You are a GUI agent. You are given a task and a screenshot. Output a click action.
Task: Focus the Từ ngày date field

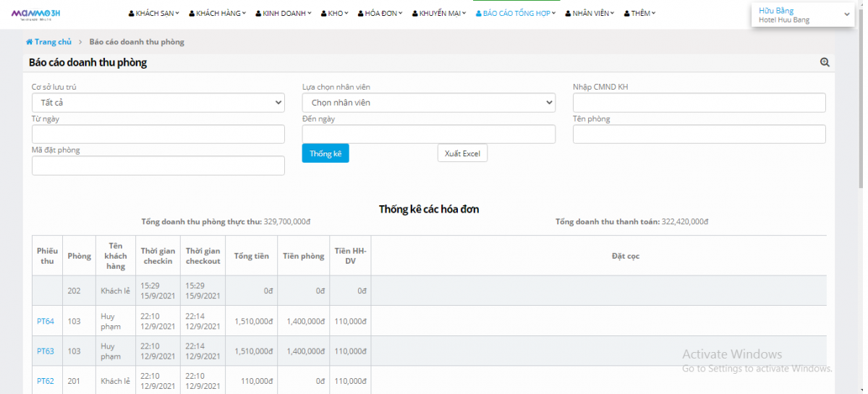point(158,134)
